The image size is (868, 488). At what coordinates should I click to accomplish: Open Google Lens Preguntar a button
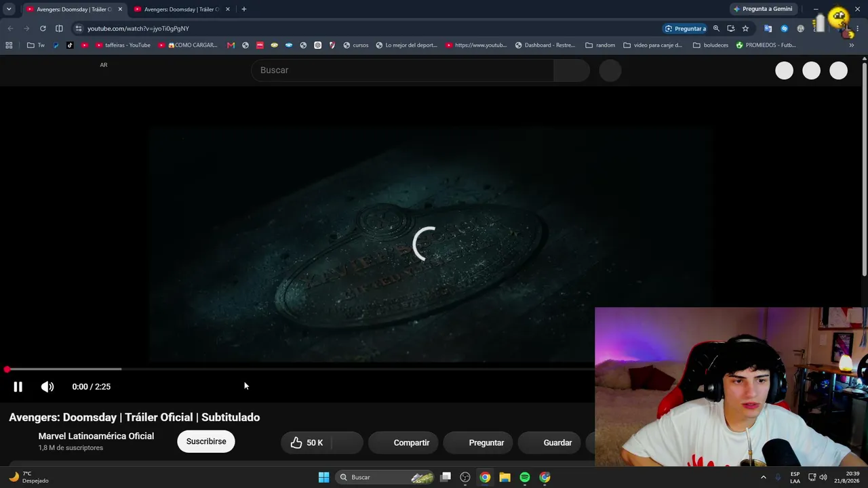pos(685,28)
